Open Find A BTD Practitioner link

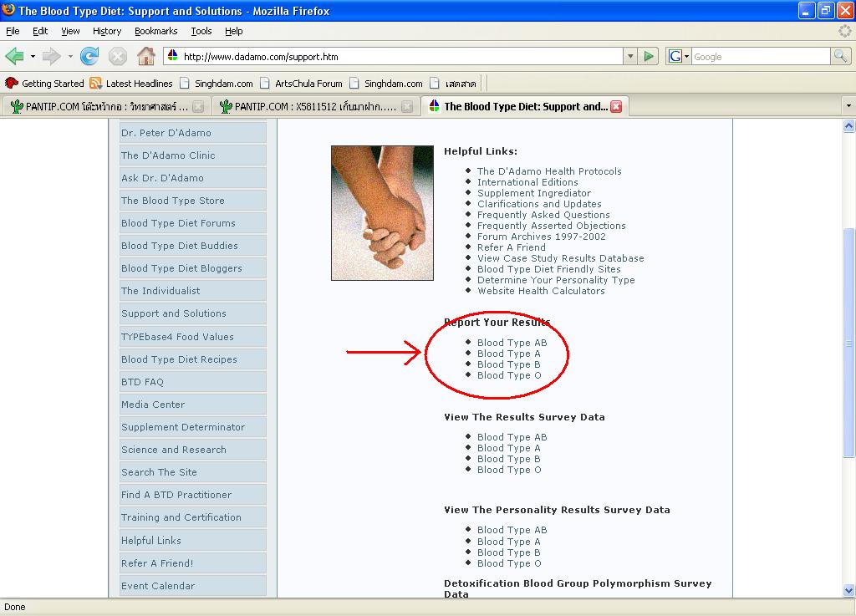(x=193, y=495)
